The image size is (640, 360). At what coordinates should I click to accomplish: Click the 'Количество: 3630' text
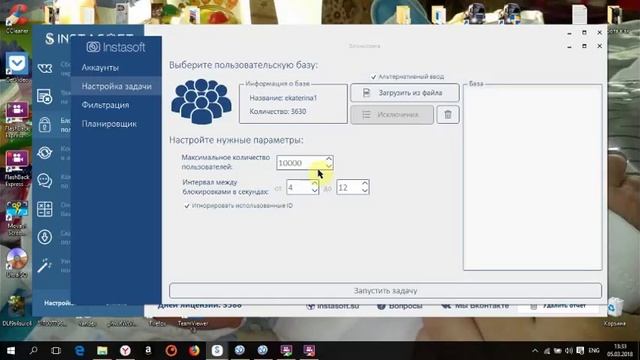[278, 111]
